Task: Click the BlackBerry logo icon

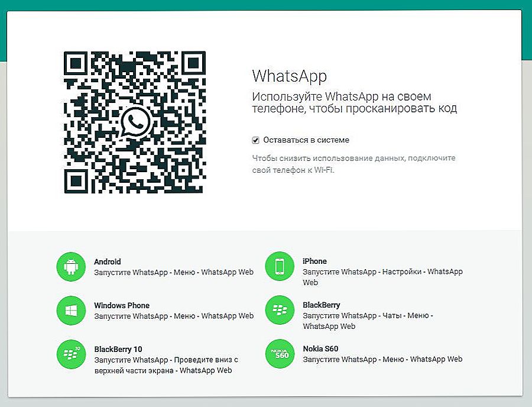Action: pos(280,310)
